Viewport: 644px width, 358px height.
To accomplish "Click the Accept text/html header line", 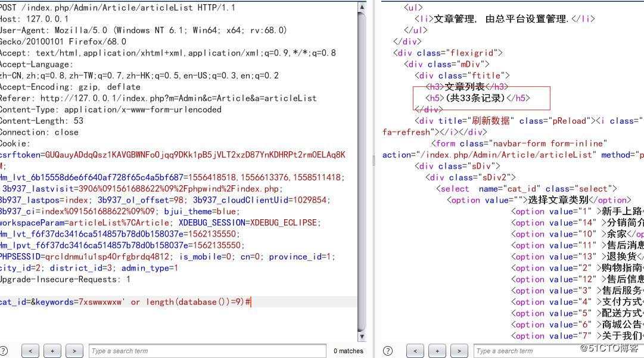I will pyautogui.click(x=168, y=53).
